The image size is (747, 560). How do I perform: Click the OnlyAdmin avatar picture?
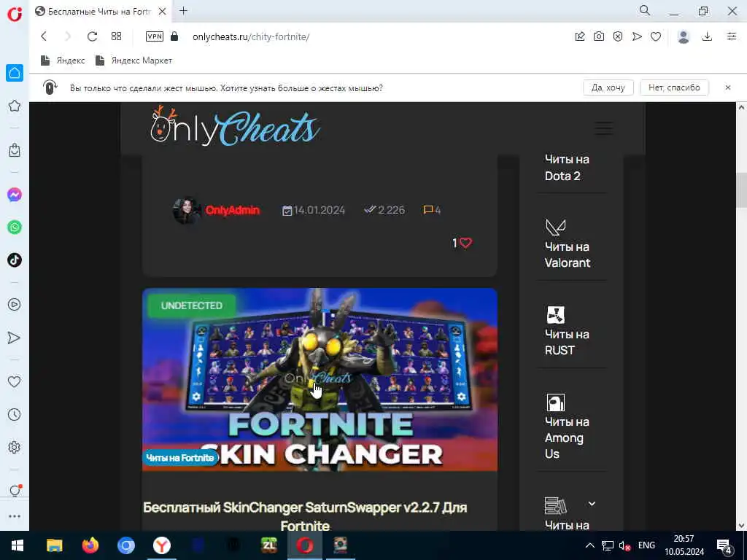pyautogui.click(x=186, y=210)
